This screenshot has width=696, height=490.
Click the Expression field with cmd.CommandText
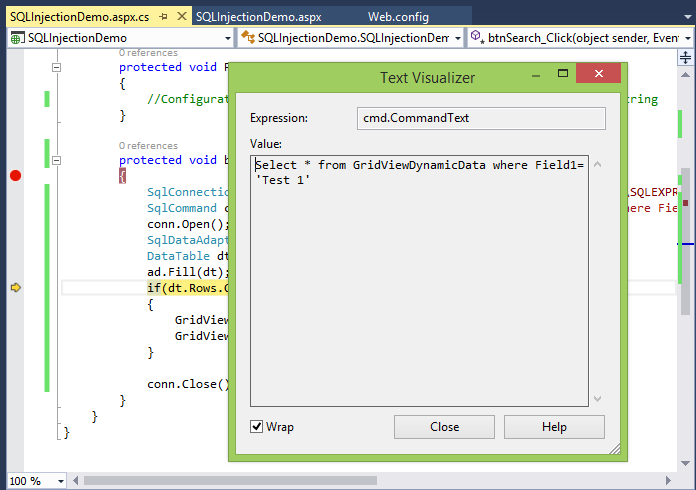click(x=481, y=118)
